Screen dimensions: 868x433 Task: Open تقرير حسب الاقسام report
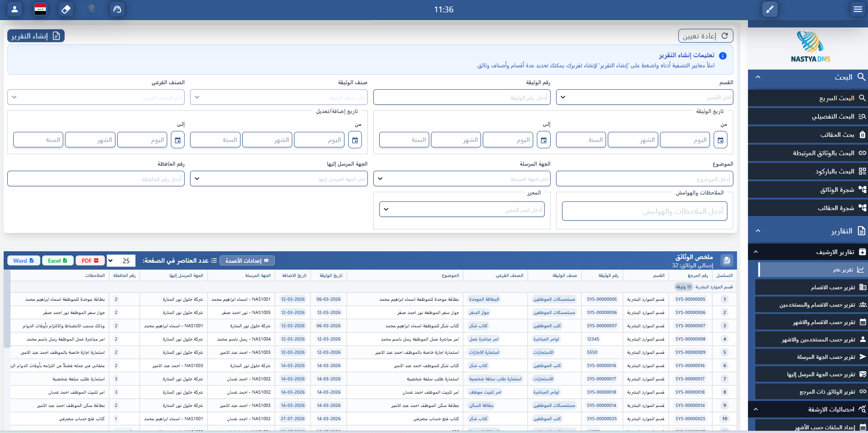pyautogui.click(x=812, y=287)
